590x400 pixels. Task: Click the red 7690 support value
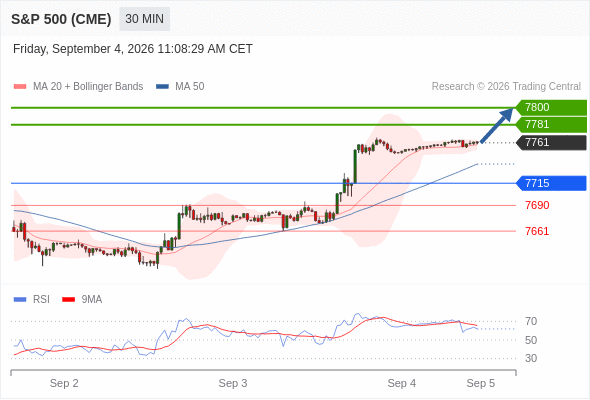(x=537, y=205)
